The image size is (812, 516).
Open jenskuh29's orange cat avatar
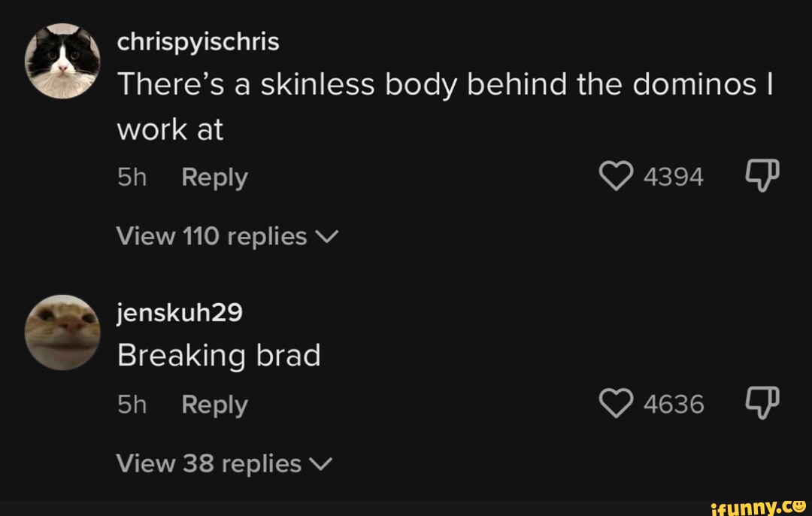(x=62, y=332)
